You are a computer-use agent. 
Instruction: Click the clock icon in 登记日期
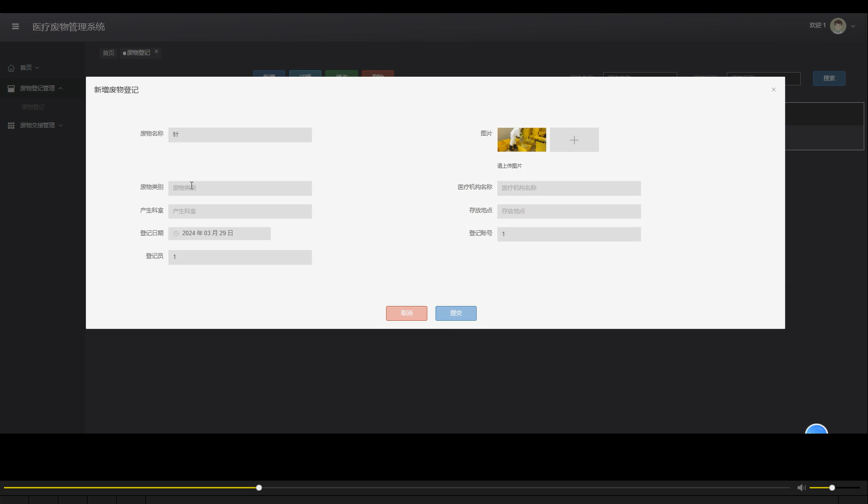tap(176, 234)
